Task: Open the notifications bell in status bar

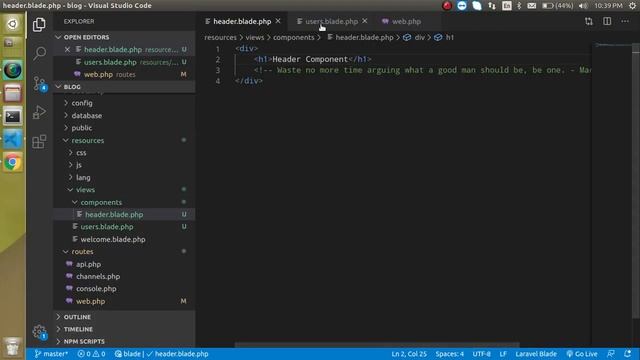Action: (627, 354)
